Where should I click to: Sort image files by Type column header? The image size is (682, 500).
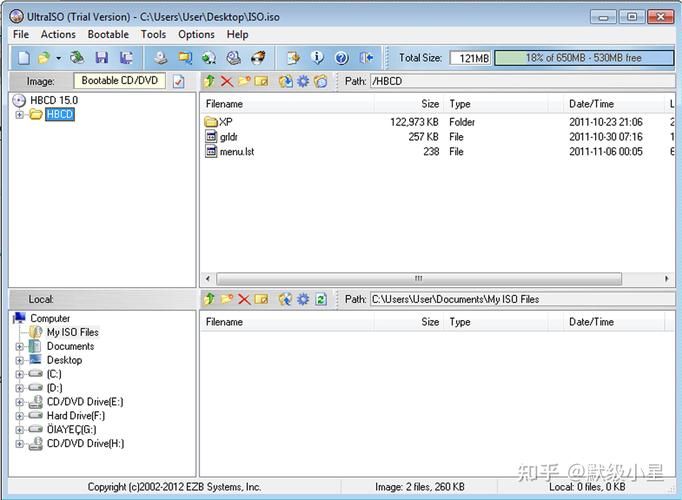(496, 104)
